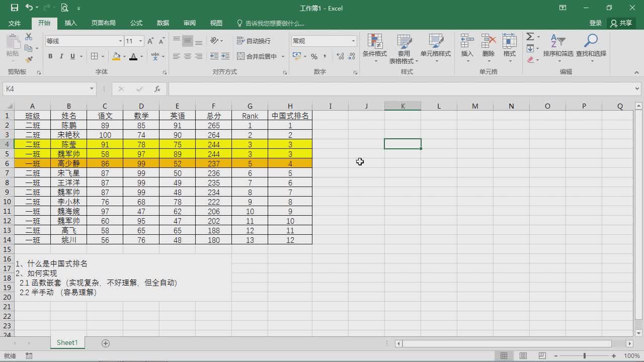The width and height of the screenshot is (644, 362).
Task: Click the Undo arrow icon
Action: 29,8
